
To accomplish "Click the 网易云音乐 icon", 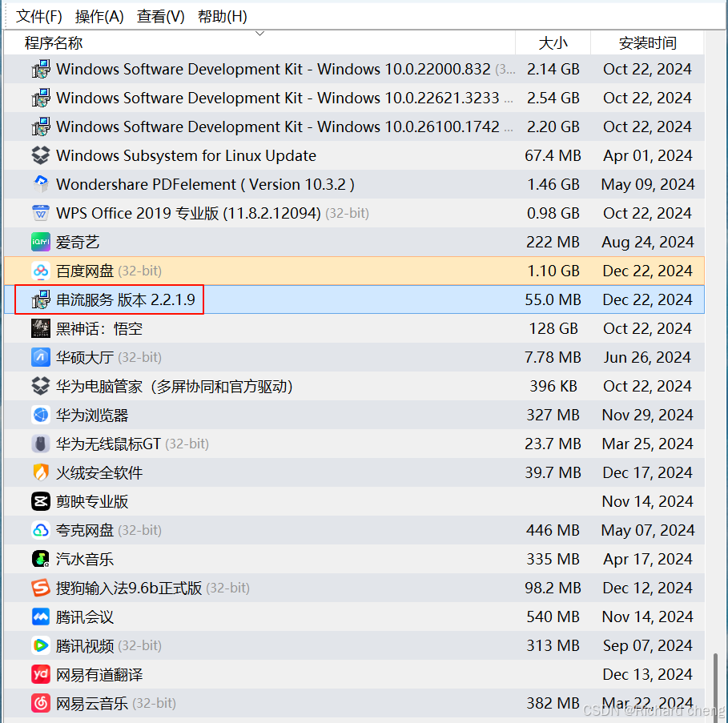I will pyautogui.click(x=41, y=703).
